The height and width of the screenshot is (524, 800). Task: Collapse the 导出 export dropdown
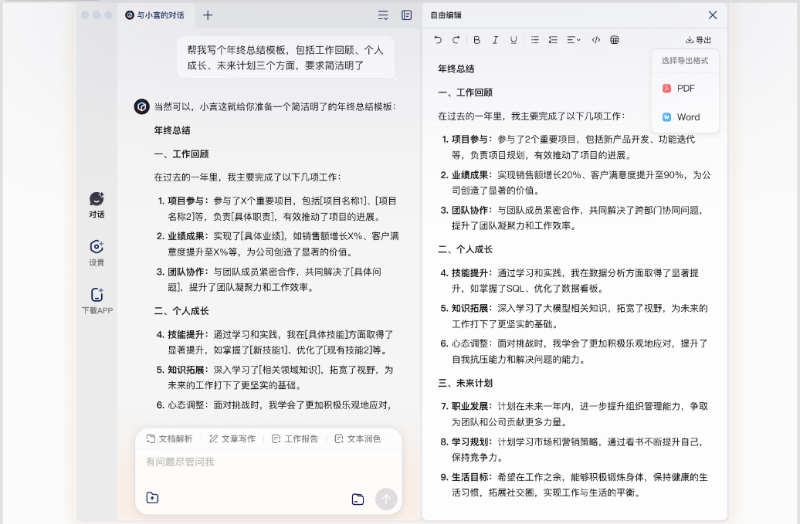699,40
